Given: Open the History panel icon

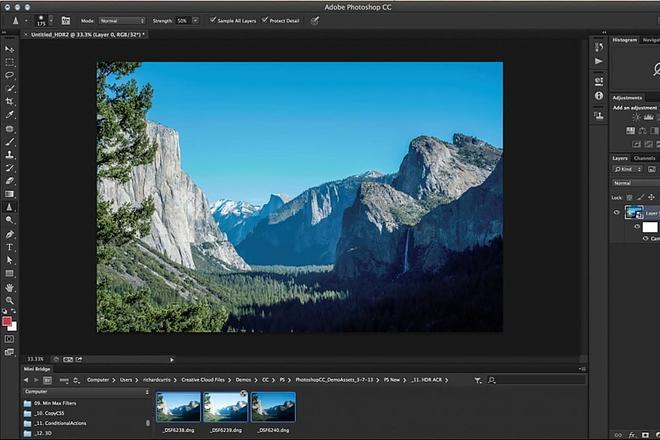Looking at the screenshot, I should pyautogui.click(x=599, y=48).
